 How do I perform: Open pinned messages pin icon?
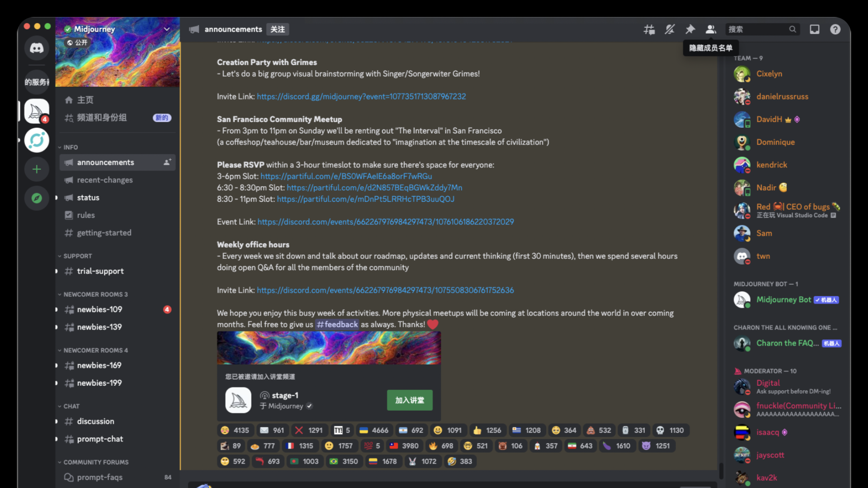tap(690, 29)
